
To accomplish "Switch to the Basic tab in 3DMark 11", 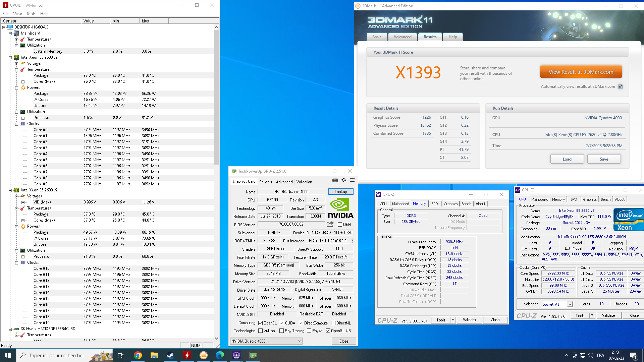I will pyautogui.click(x=377, y=37).
